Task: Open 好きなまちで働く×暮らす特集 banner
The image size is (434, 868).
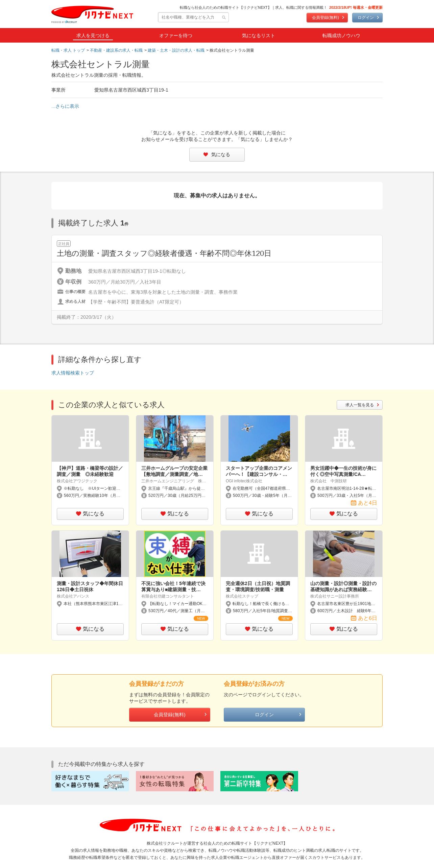Action: [x=90, y=781]
